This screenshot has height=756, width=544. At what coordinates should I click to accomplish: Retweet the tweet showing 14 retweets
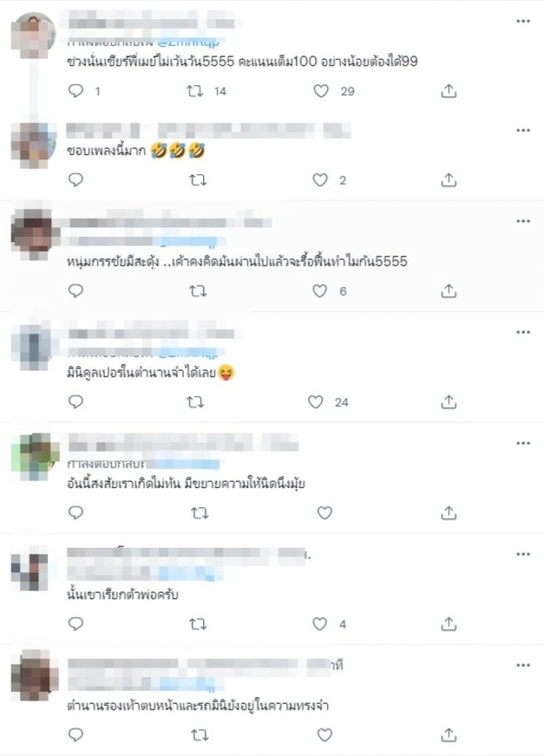coord(195,91)
